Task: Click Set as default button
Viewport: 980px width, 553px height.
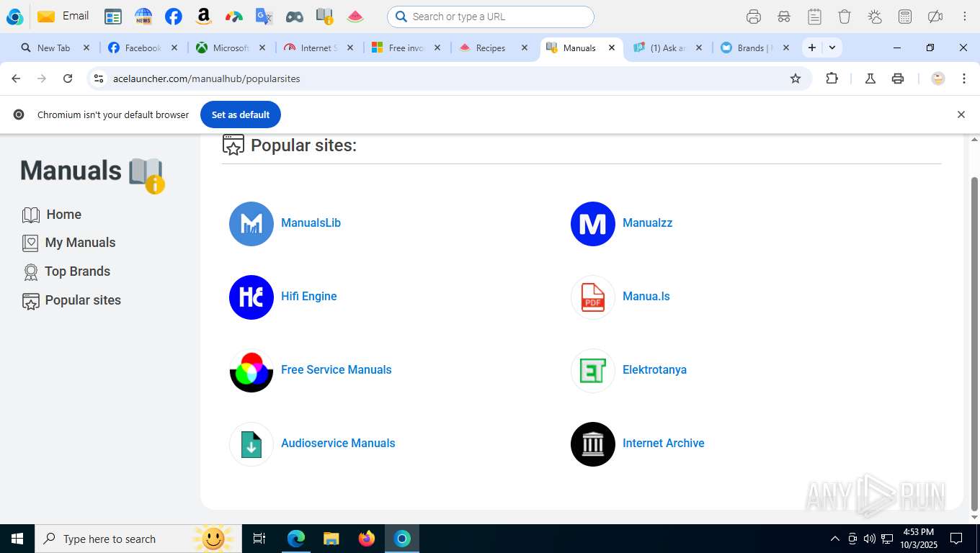Action: click(x=241, y=114)
